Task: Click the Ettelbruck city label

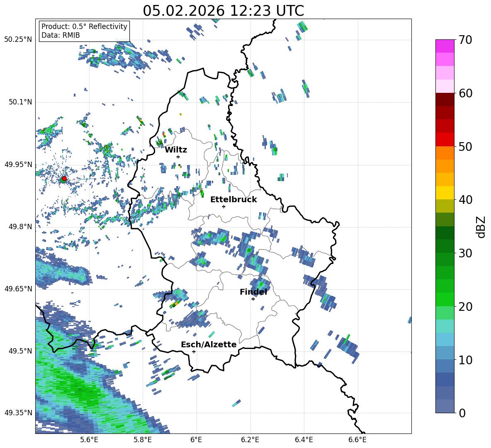Action: click(x=233, y=200)
